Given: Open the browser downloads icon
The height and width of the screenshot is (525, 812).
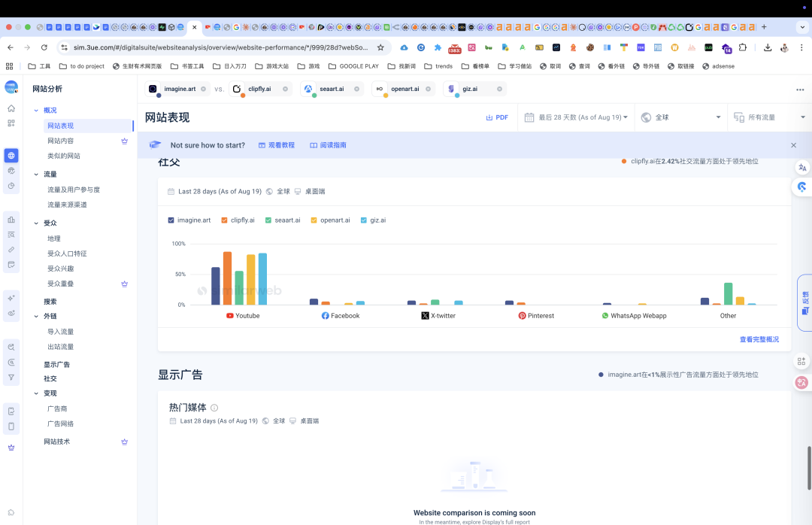Looking at the screenshot, I should (768, 47).
